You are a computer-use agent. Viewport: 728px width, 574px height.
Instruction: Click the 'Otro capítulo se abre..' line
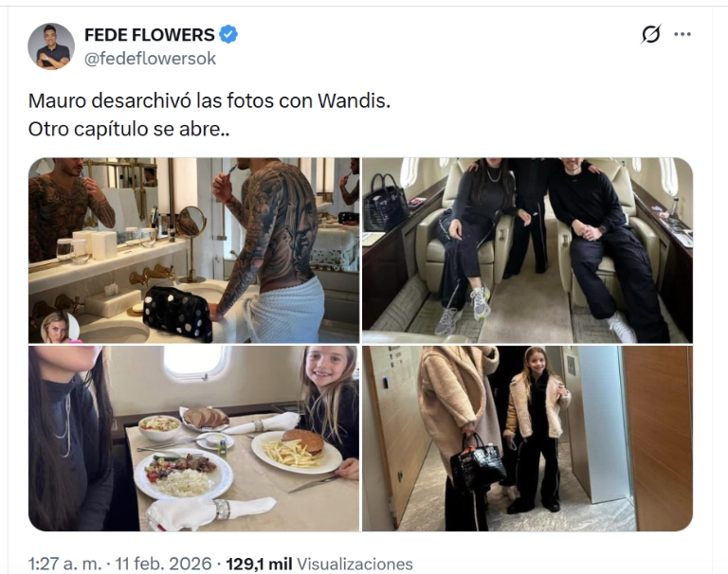(129, 130)
